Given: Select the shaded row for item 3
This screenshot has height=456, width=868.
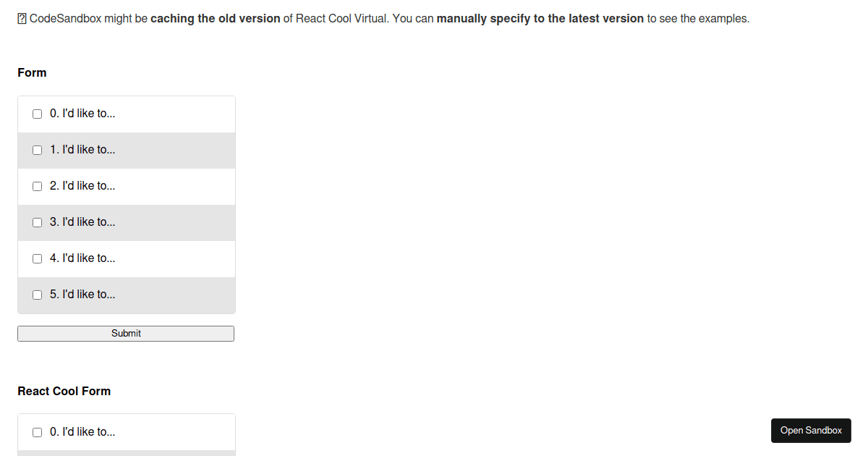Looking at the screenshot, I should [x=126, y=222].
